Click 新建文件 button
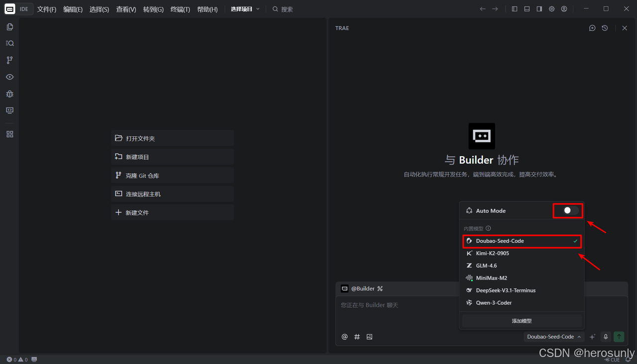This screenshot has height=364, width=637. point(172,212)
